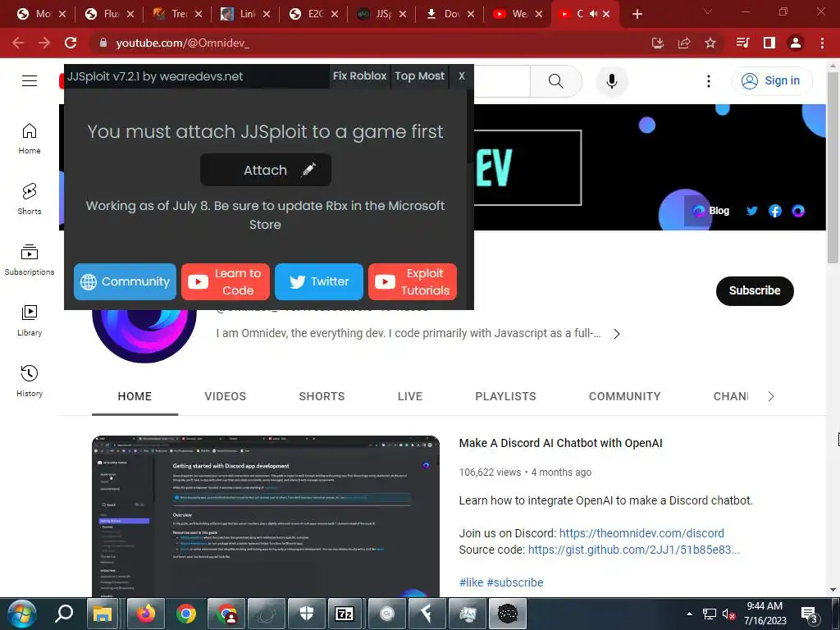Switch to channel LIVE tab
This screenshot has height=630, width=840.
pyautogui.click(x=410, y=396)
